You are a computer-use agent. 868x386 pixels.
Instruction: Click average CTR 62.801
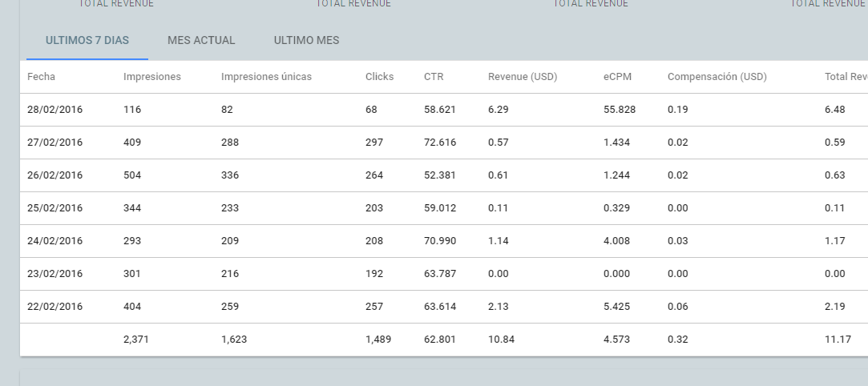(439, 339)
